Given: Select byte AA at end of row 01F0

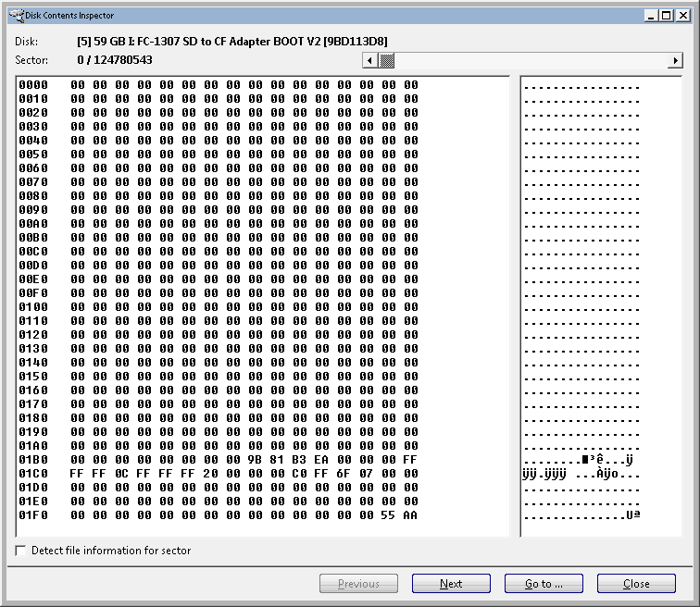Looking at the screenshot, I should point(410,514).
